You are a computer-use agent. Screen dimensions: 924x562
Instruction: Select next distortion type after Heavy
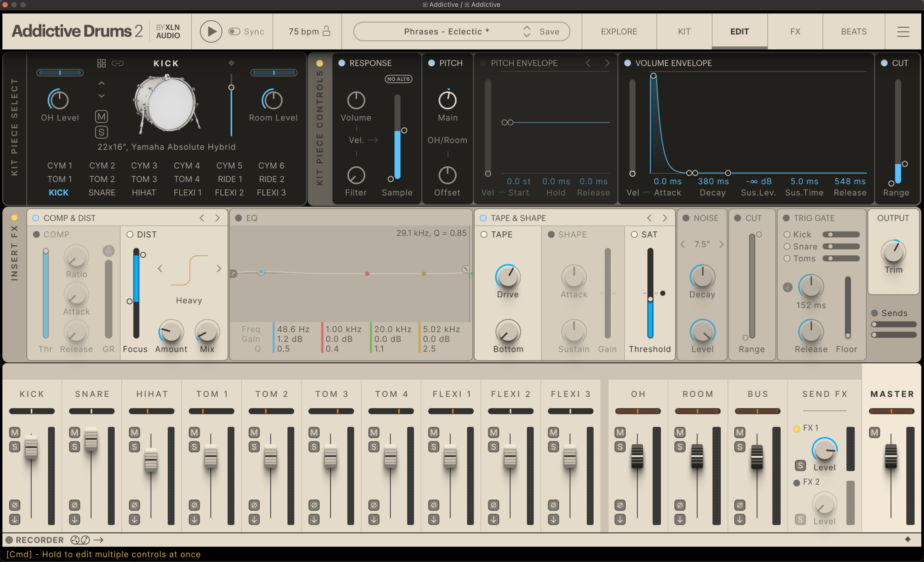point(219,268)
